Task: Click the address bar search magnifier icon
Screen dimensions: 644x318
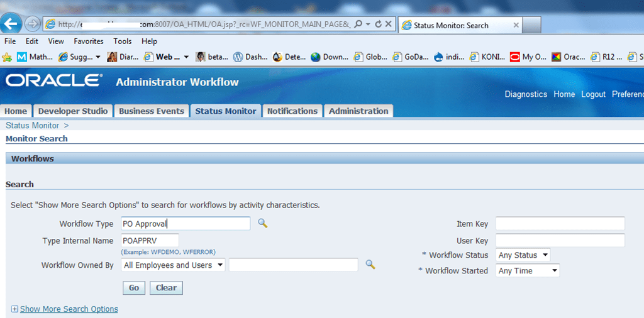Action: point(358,25)
